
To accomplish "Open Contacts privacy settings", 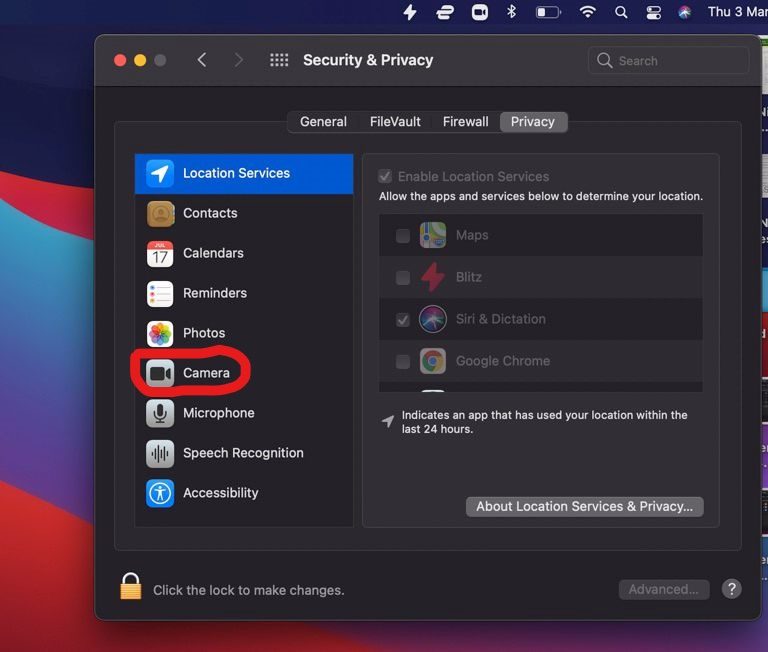I will coord(209,213).
